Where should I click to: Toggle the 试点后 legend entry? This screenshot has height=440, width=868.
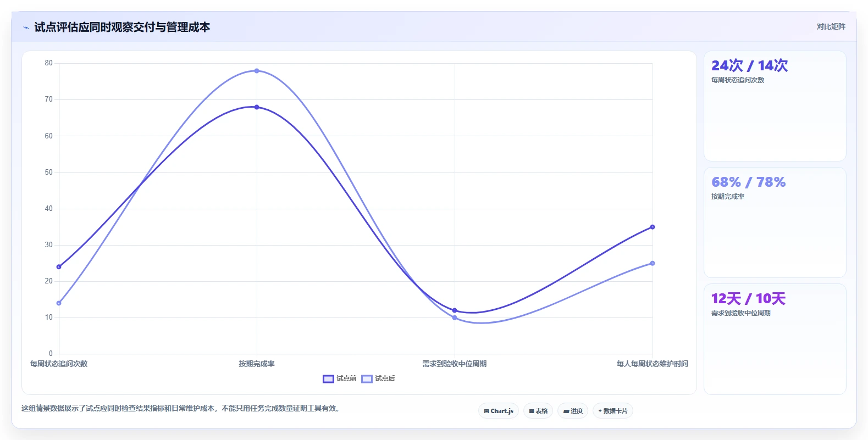(378, 378)
